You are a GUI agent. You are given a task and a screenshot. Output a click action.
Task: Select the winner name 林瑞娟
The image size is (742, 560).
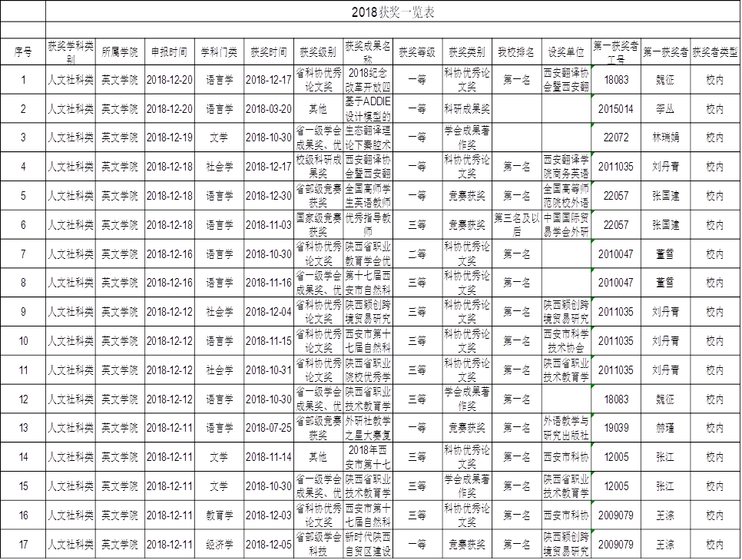665,138
